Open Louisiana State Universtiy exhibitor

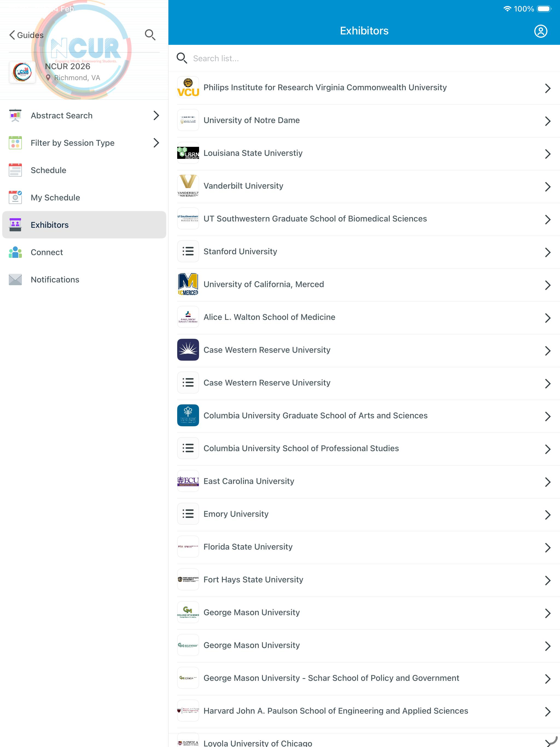(x=364, y=153)
